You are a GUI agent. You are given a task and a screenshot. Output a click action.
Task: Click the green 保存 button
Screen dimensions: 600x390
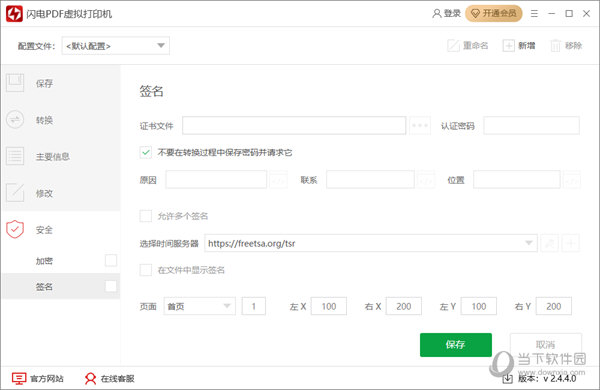tap(456, 344)
